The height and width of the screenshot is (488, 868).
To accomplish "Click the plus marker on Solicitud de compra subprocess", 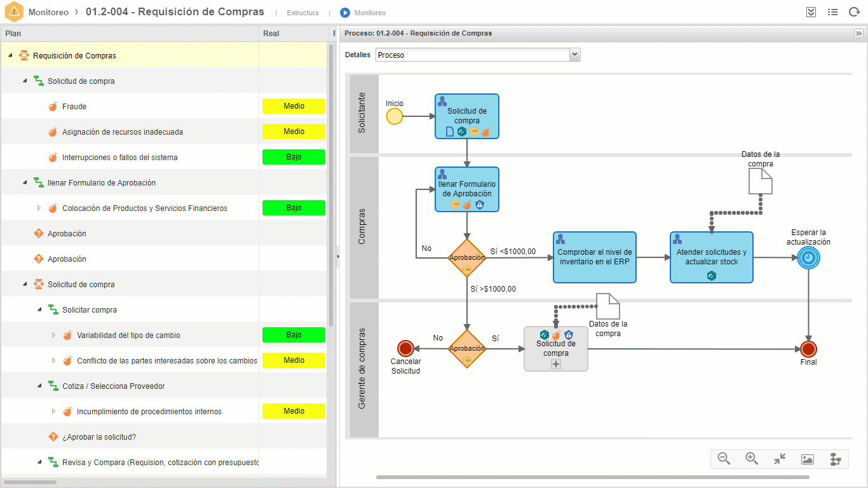I will point(556,364).
